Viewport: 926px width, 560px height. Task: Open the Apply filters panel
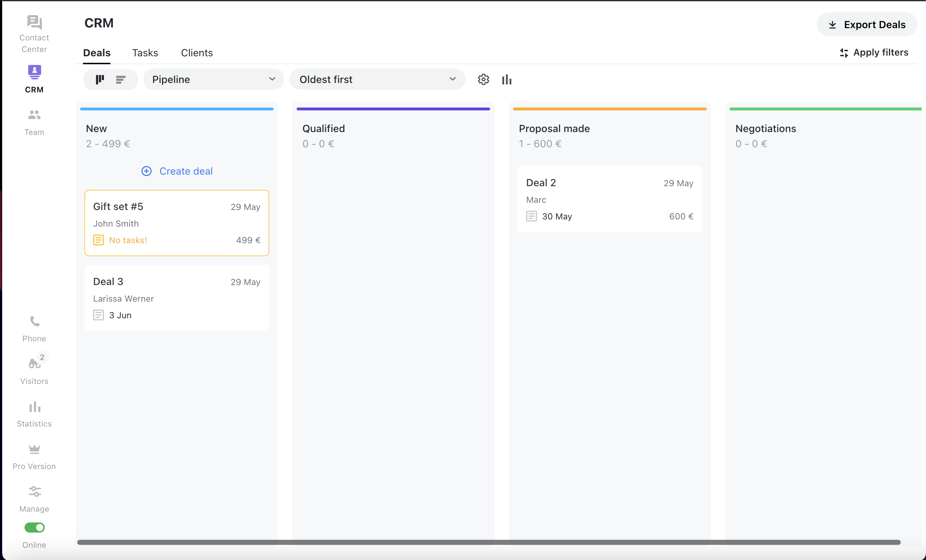874,52
